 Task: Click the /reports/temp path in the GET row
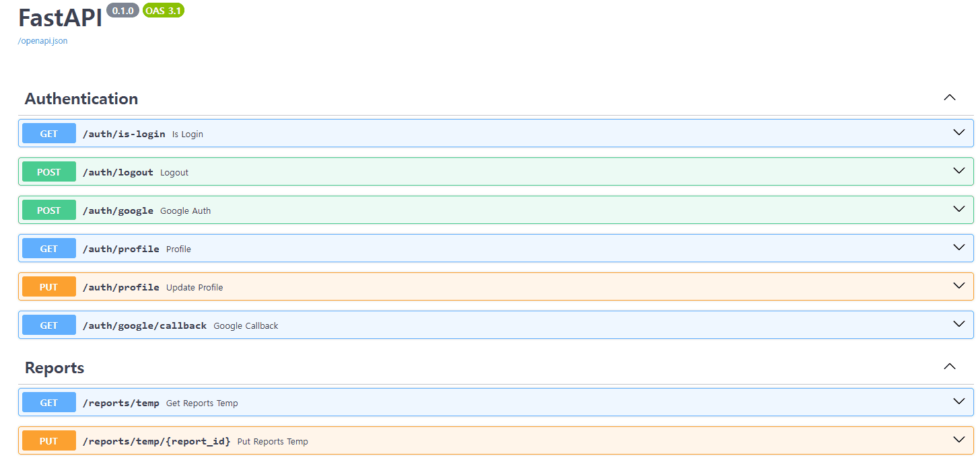(121, 403)
